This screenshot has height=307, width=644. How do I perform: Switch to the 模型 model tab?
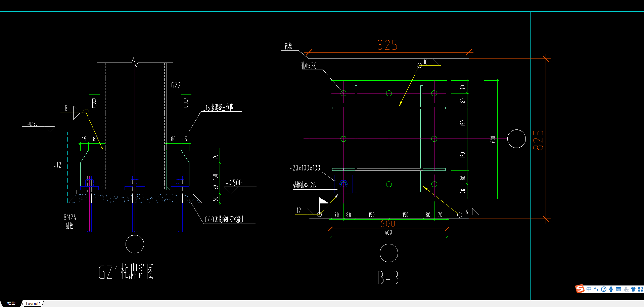[x=11, y=303]
